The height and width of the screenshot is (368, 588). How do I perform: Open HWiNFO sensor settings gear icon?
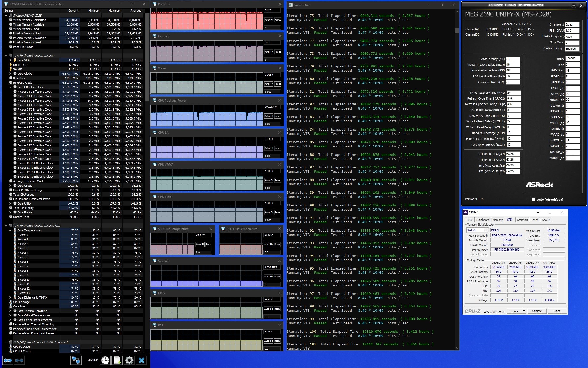coord(129,360)
